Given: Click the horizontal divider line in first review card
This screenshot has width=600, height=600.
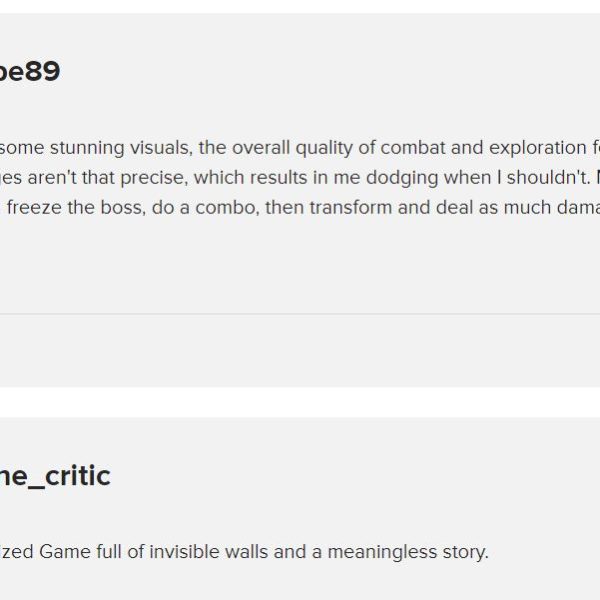Looking at the screenshot, I should 300,314.
